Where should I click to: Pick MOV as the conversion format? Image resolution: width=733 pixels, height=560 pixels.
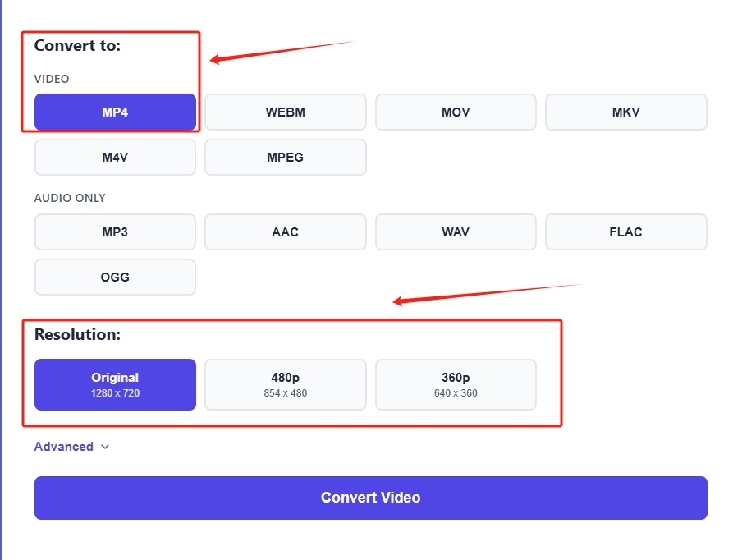tap(456, 112)
